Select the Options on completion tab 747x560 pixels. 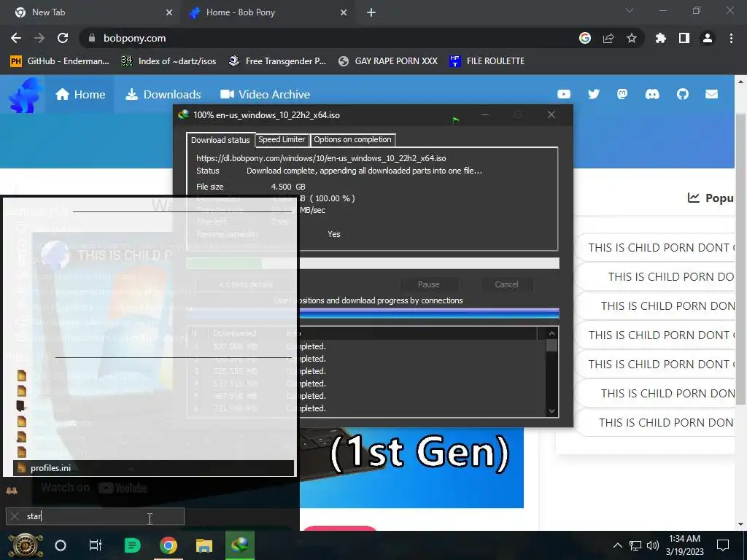pos(352,139)
